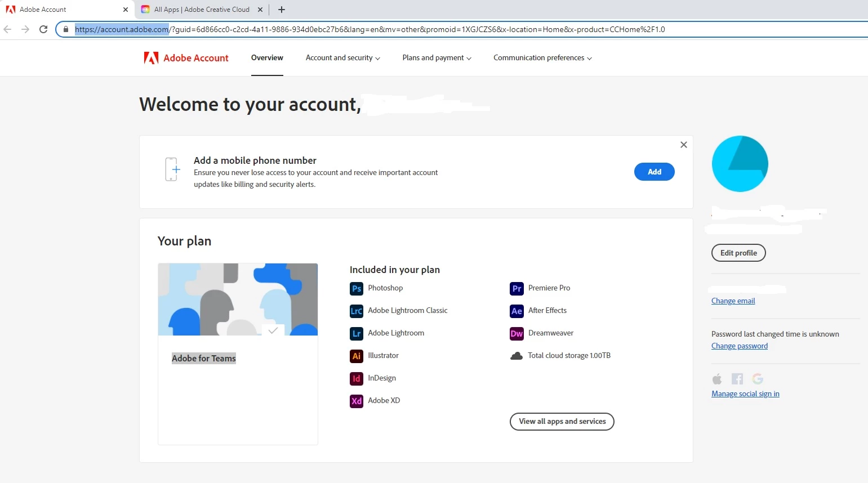This screenshot has height=483, width=868.
Task: Click the Adobe XD icon
Action: (357, 401)
